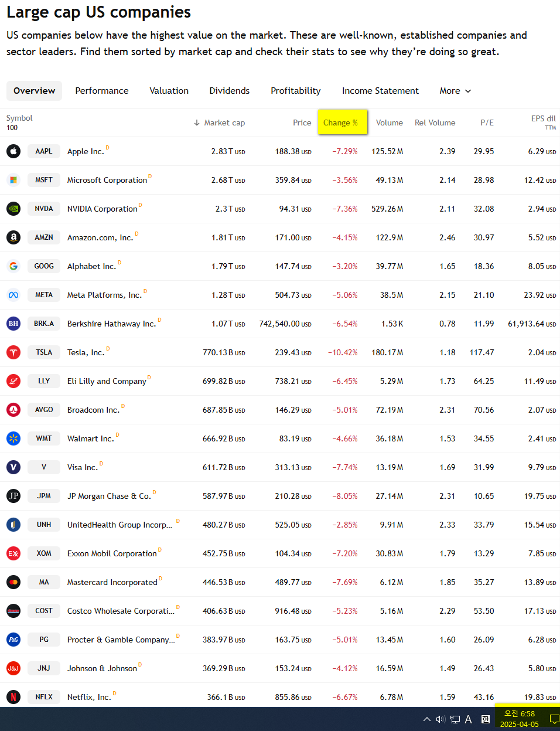
Task: Click the JP Morgan Chase logo icon
Action: pos(13,496)
